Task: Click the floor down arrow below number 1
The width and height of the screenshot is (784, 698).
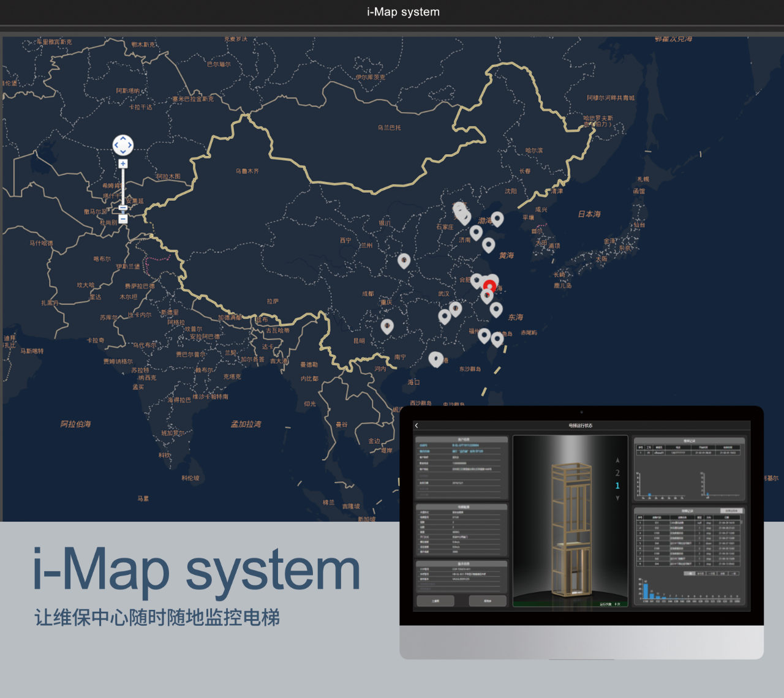Action: point(617,498)
